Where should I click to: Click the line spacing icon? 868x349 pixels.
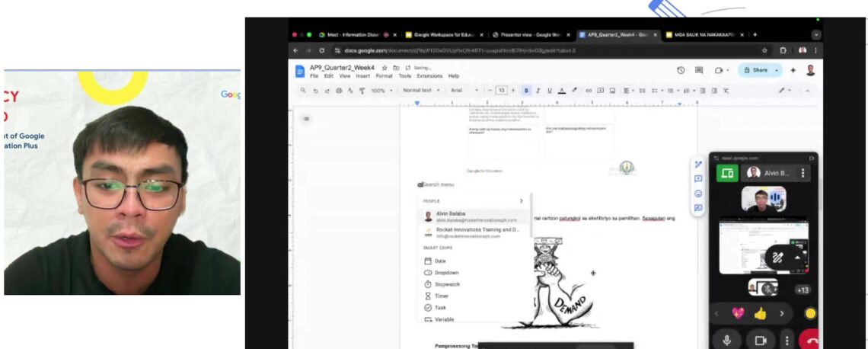642,90
